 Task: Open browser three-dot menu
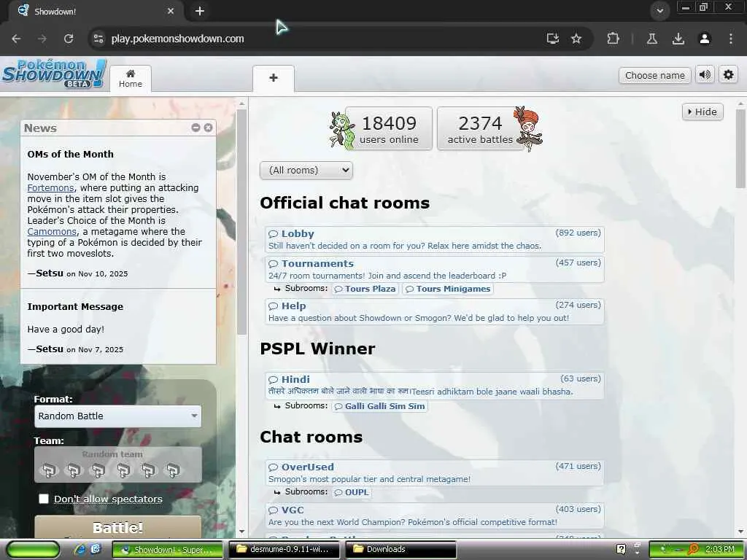point(731,39)
